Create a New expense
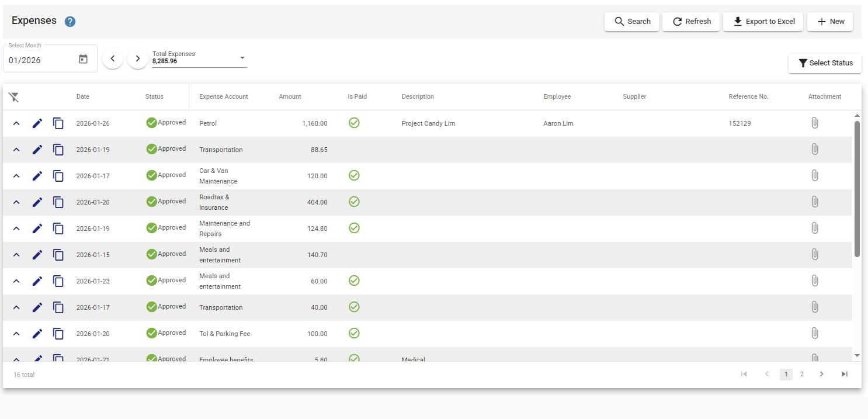Image resolution: width=868 pixels, height=419 pixels. coord(830,22)
